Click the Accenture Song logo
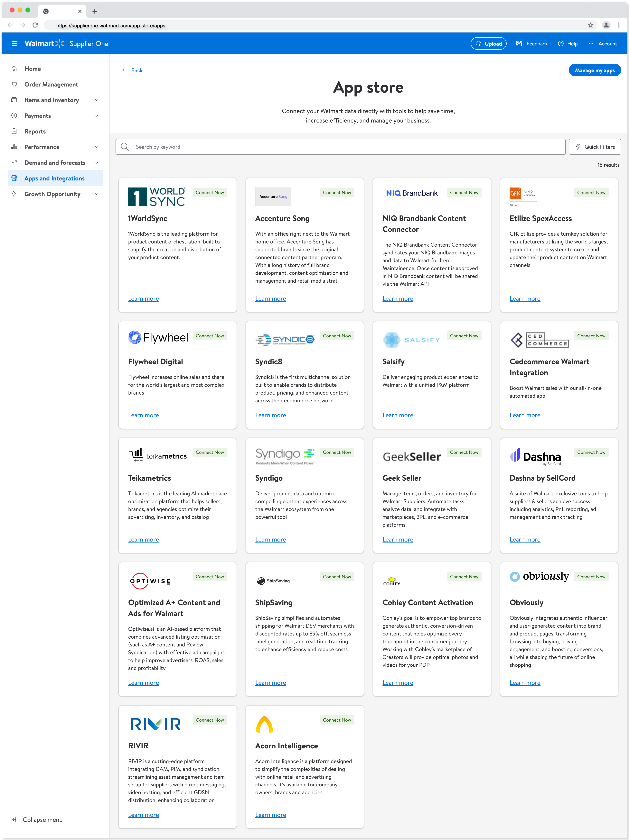This screenshot has height=840, width=629. 273,197
